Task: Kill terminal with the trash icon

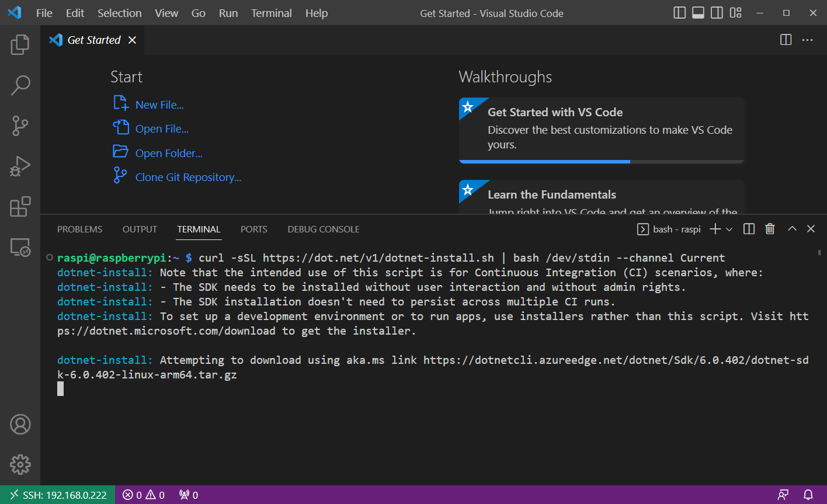Action: coord(770,229)
